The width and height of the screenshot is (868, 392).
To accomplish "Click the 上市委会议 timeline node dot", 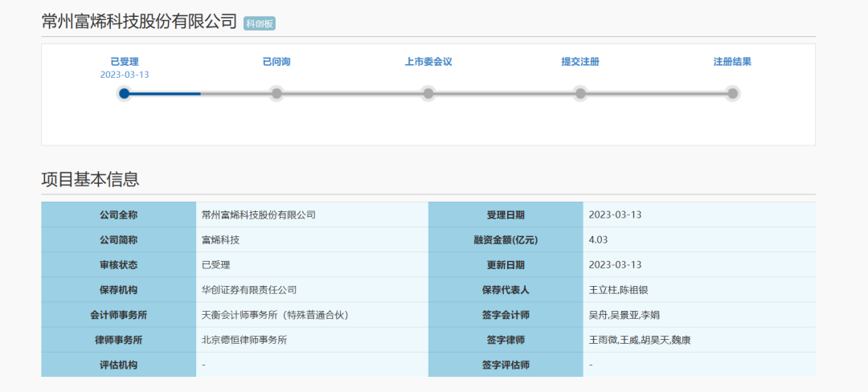I will tap(428, 93).
